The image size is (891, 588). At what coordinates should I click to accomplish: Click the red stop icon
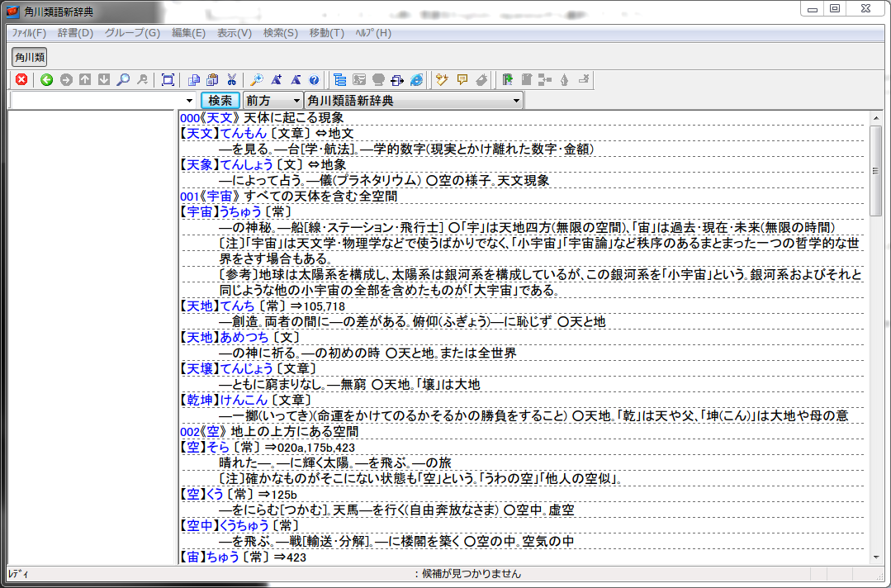21,79
